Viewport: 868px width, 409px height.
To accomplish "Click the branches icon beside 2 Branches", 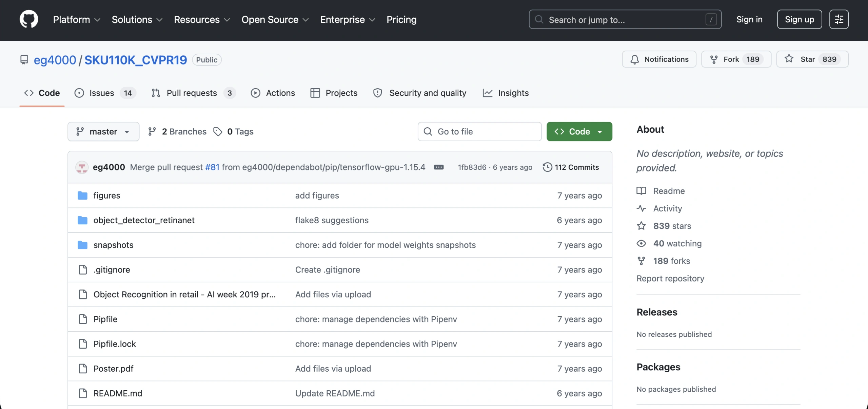I will coord(152,132).
